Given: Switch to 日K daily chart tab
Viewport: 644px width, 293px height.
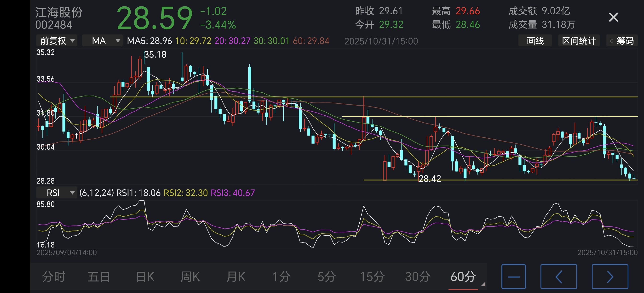Looking at the screenshot, I should [x=145, y=276].
